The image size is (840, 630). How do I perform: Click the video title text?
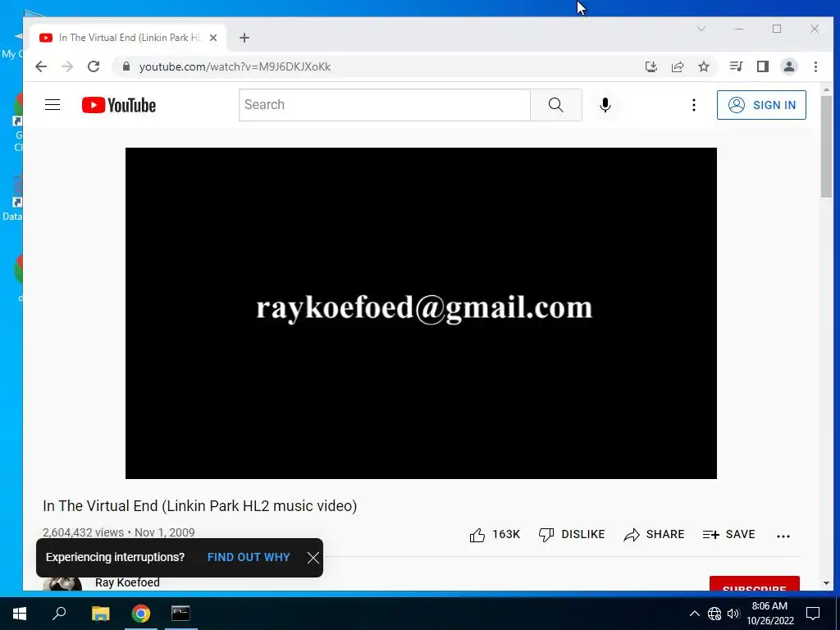[x=200, y=506]
